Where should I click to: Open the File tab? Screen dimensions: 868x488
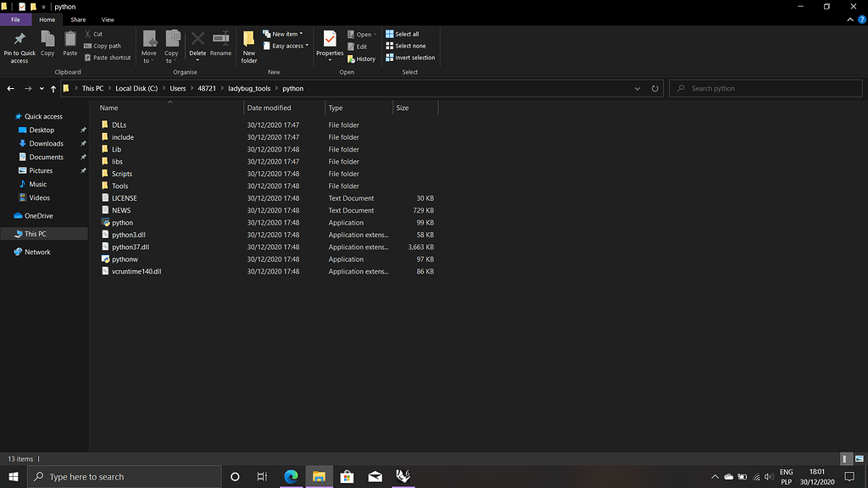[x=15, y=19]
